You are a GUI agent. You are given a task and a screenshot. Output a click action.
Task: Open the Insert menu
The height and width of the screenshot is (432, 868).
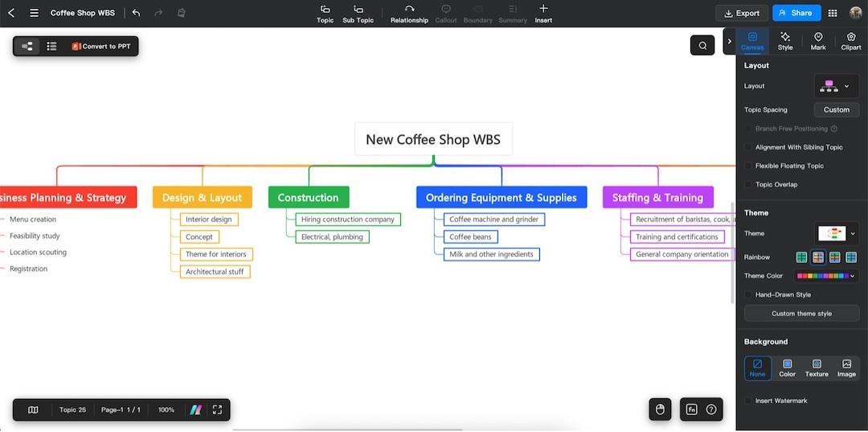(x=543, y=14)
